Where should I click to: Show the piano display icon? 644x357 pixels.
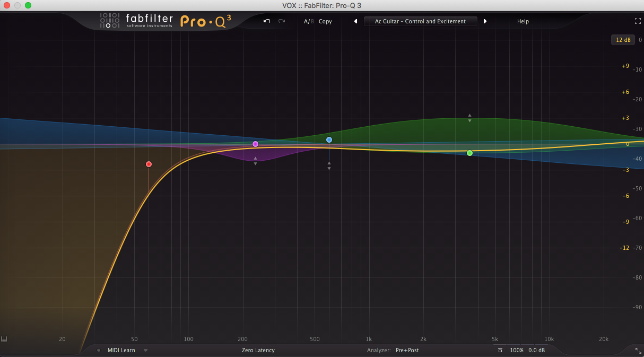tap(4, 339)
